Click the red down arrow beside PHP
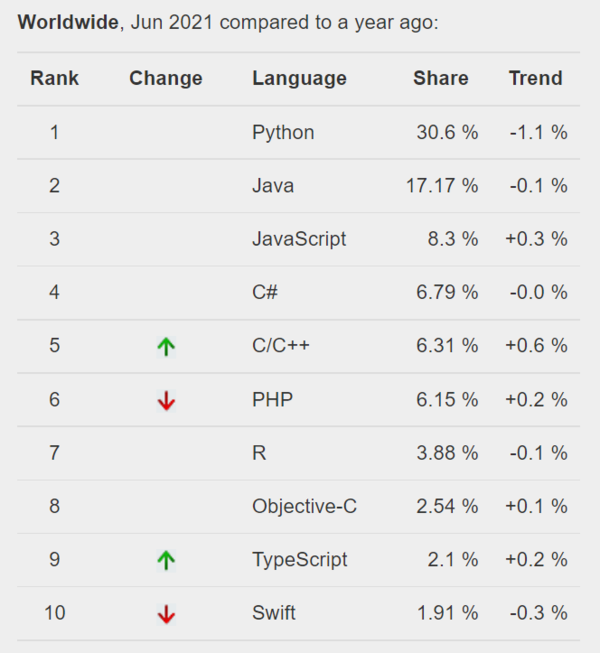The height and width of the screenshot is (653, 600). [x=166, y=401]
